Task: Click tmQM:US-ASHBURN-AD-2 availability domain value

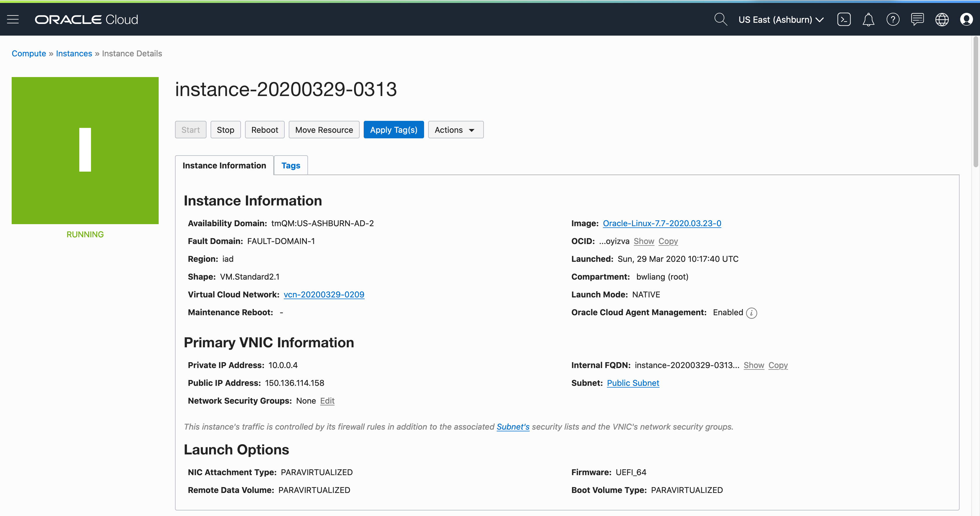Action: click(323, 223)
